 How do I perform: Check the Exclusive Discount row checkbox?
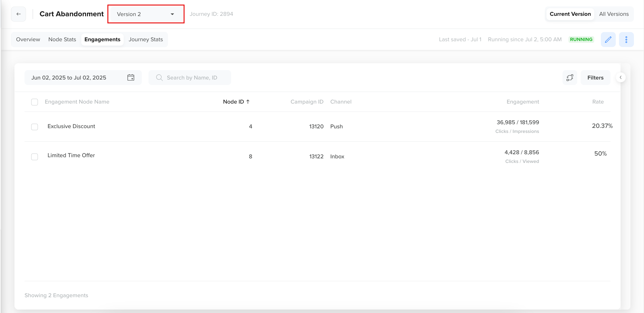coord(34,127)
